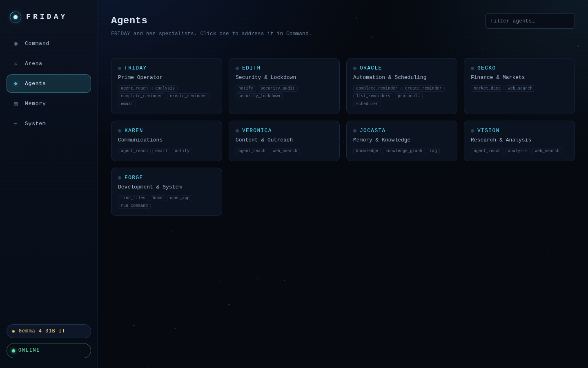Click the FORGE agent name
Image resolution: width=588 pixels, height=368 pixels.
(134, 178)
